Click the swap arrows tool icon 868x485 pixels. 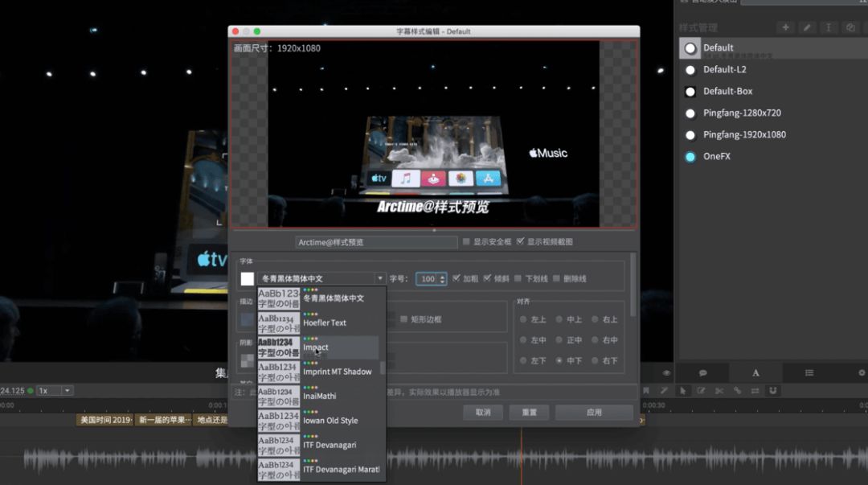(755, 391)
